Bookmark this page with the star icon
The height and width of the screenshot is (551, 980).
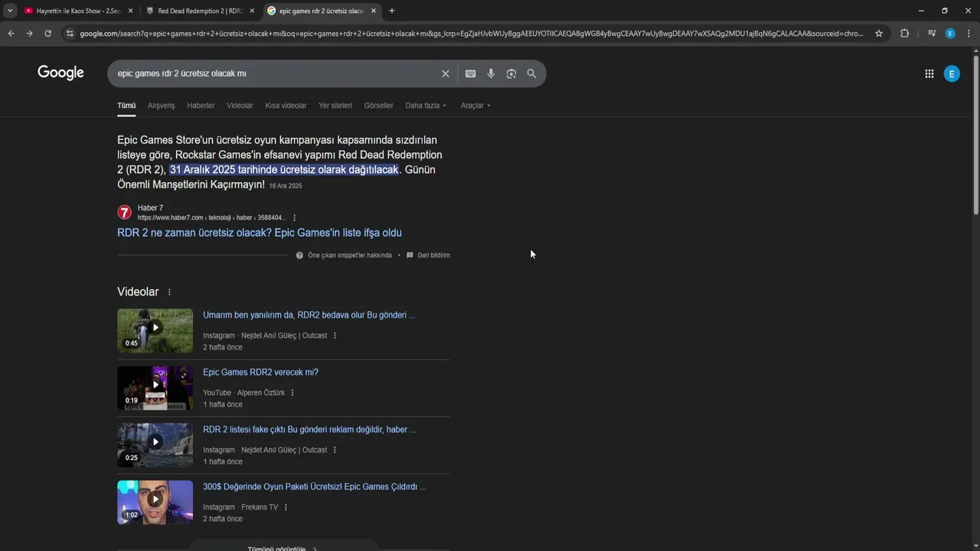point(879,34)
